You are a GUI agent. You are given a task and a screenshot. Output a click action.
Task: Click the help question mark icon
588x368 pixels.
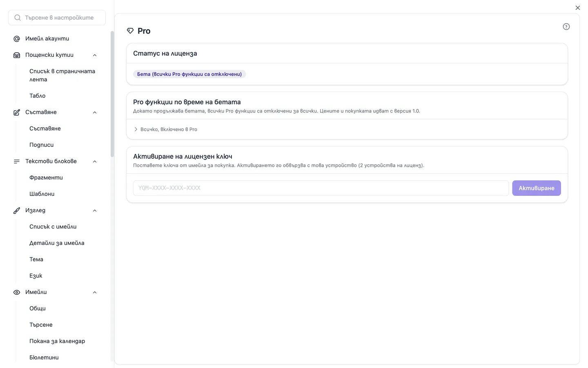coord(566,27)
